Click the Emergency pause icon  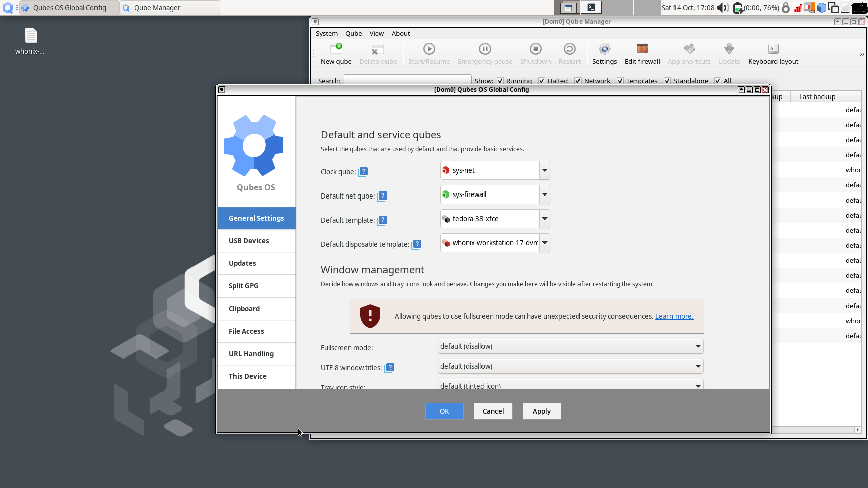click(x=485, y=49)
